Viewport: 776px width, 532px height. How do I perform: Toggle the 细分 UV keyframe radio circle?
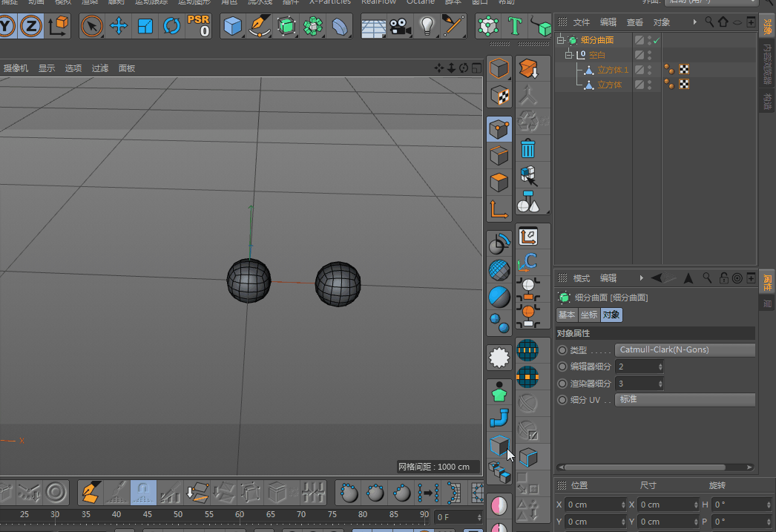[x=562, y=400]
